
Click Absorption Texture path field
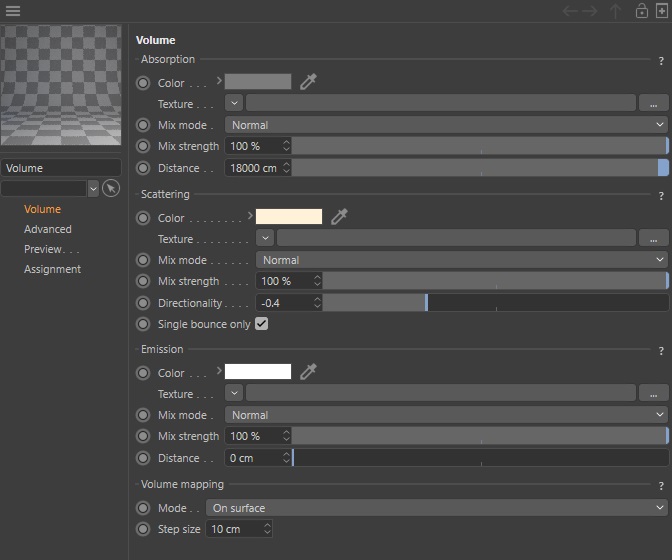441,103
